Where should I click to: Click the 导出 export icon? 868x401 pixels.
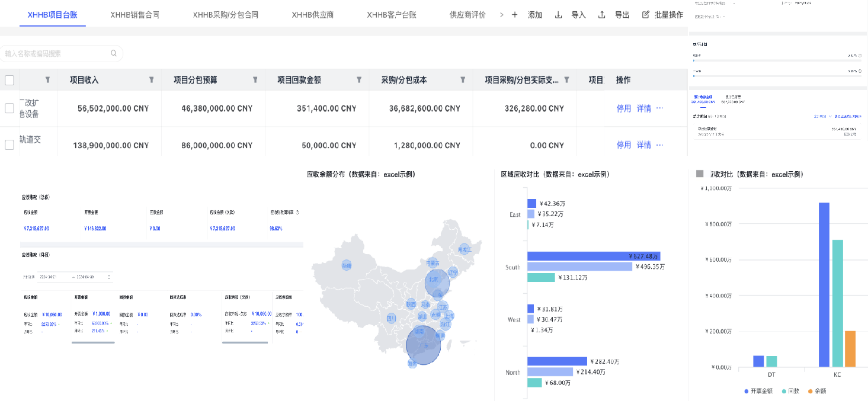[602, 15]
